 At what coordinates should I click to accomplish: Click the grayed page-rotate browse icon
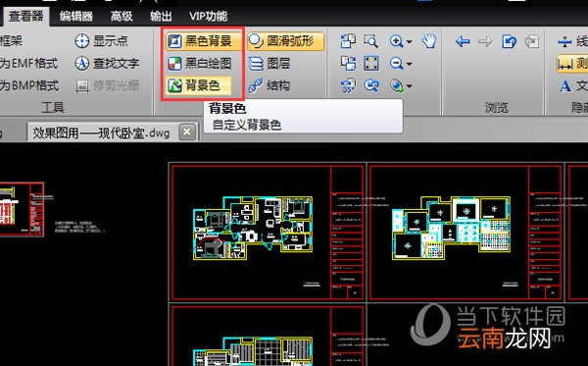pyautogui.click(x=532, y=41)
